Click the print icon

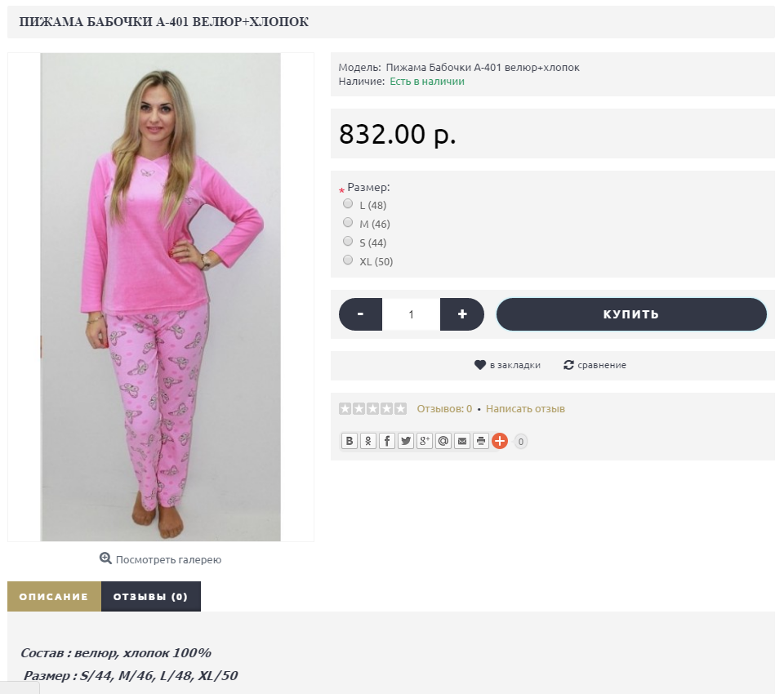coord(480,441)
